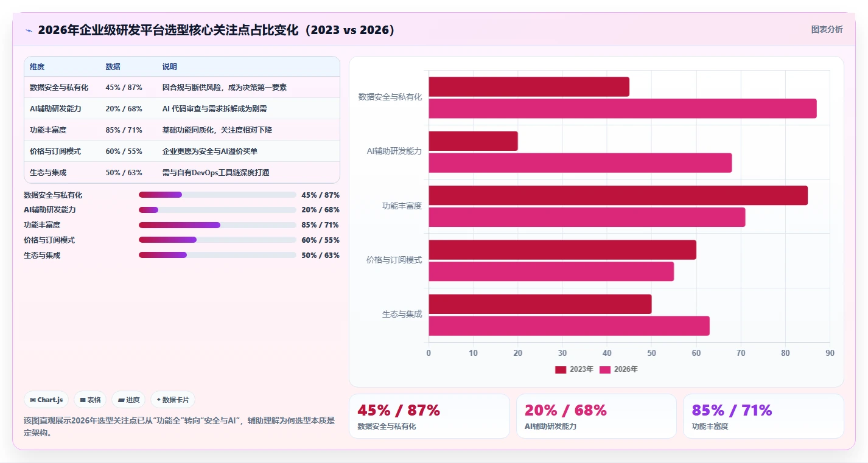Click the 2023 bar for 功能丰富度
Image resolution: width=868 pixels, height=463 pixels.
pyautogui.click(x=618, y=195)
